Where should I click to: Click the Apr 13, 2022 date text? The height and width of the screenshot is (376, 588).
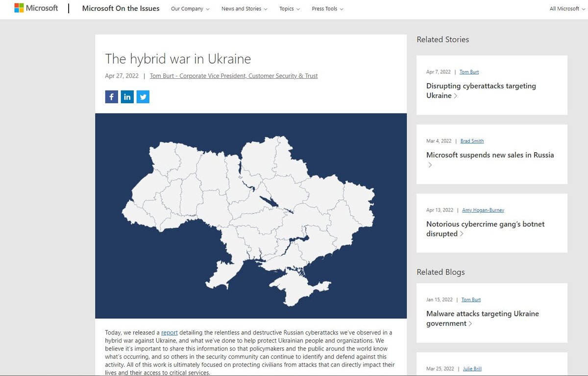point(440,210)
